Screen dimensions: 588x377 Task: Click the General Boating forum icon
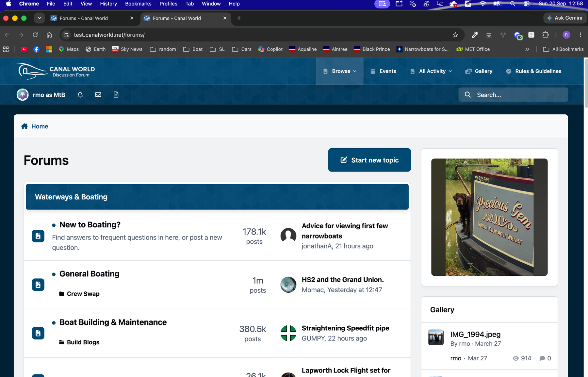38,285
